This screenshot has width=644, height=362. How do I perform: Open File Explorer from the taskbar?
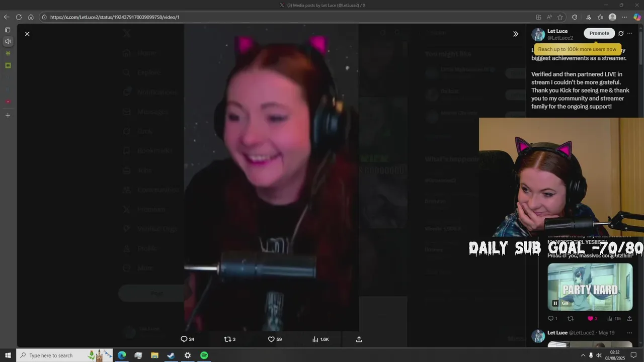(154, 355)
